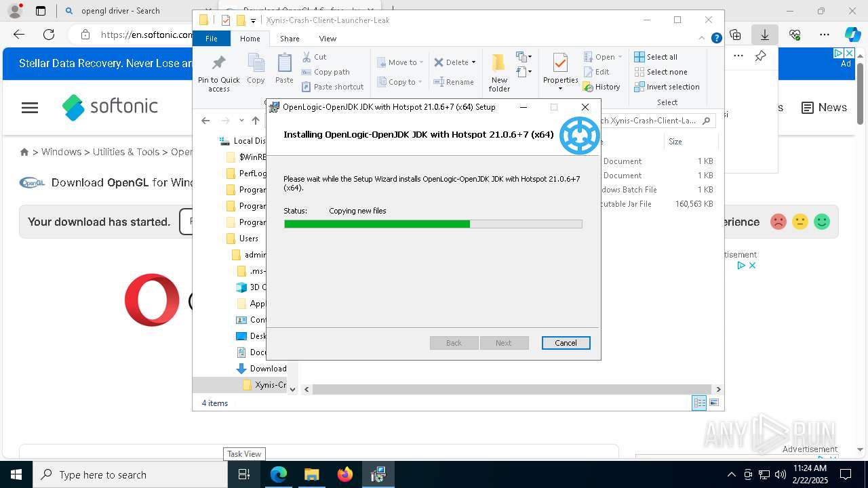This screenshot has height=488, width=868.
Task: Click Paste shortcut in Explorer ribbon
Action: pos(332,87)
